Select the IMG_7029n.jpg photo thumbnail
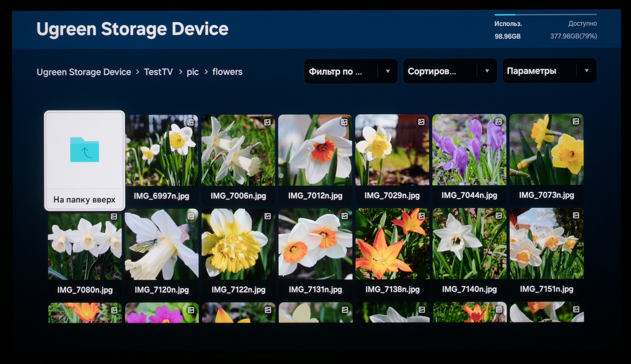 point(392,150)
